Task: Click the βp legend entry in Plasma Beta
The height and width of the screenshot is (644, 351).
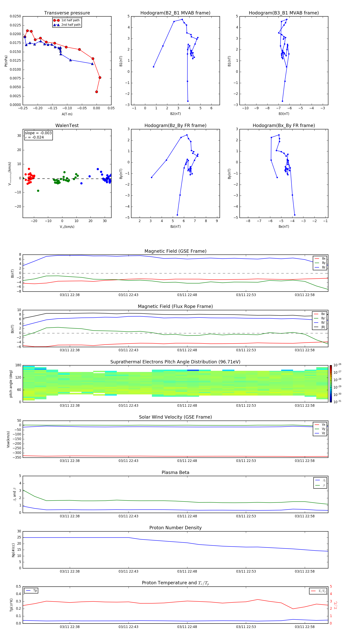Action: 320,480
